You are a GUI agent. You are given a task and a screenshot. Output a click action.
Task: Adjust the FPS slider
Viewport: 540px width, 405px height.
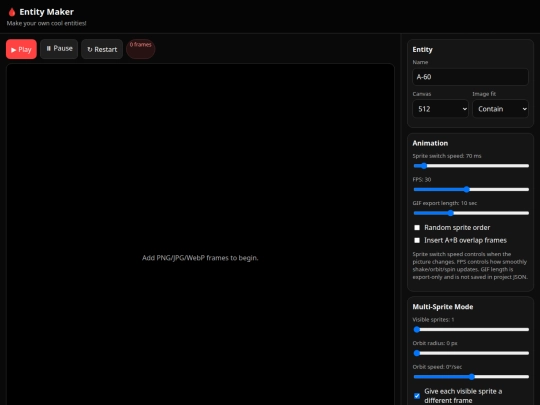[x=471, y=189]
